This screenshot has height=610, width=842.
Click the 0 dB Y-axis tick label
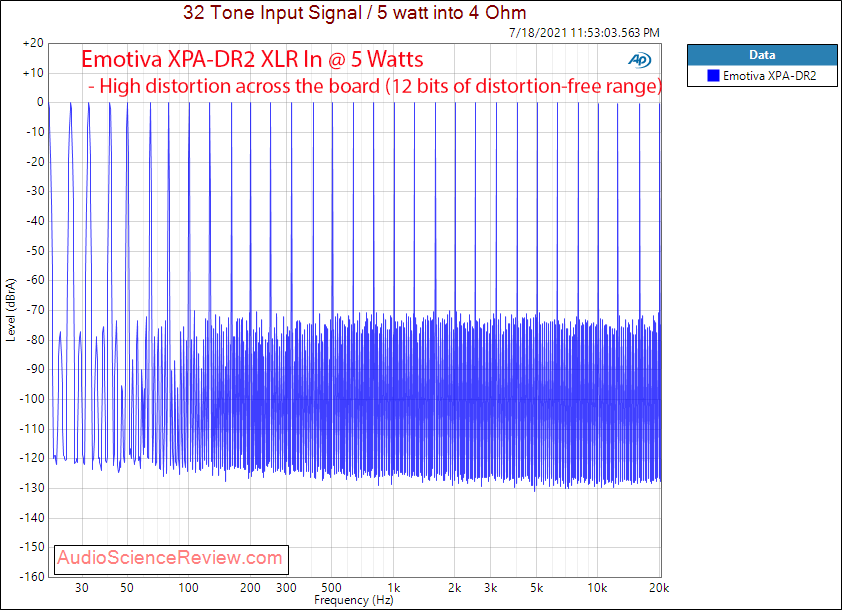click(40, 102)
